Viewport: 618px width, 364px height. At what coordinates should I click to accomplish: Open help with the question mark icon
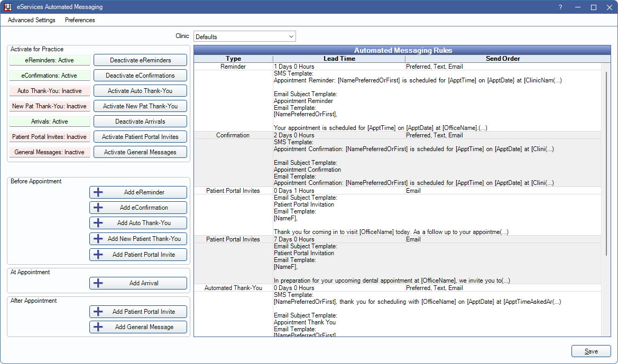click(560, 7)
